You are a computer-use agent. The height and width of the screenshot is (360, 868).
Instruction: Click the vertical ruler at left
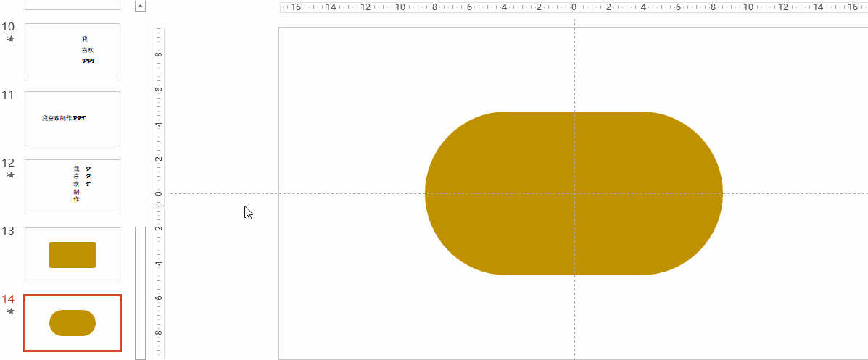(x=159, y=193)
